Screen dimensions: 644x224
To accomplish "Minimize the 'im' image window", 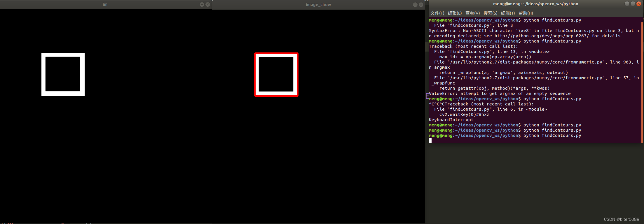I will [x=202, y=4].
